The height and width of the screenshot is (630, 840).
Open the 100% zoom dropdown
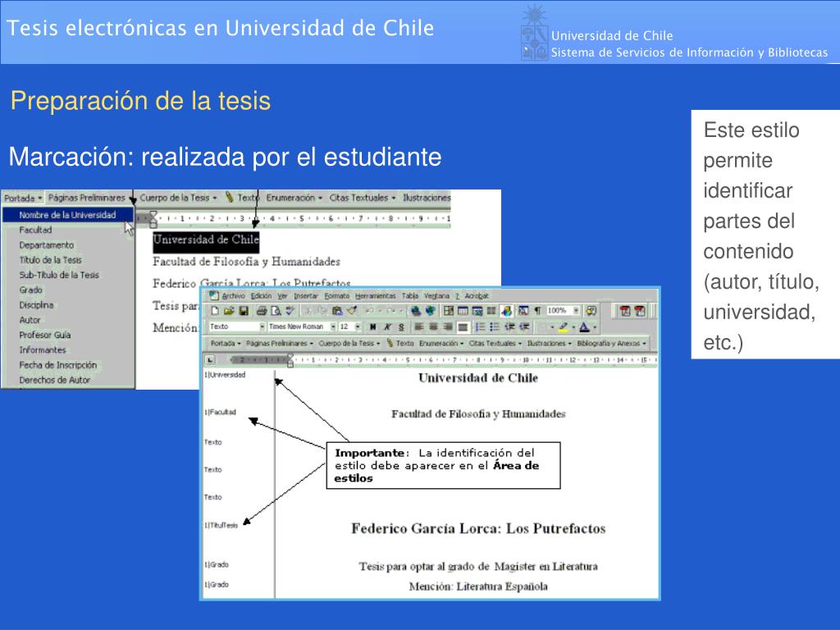[576, 311]
